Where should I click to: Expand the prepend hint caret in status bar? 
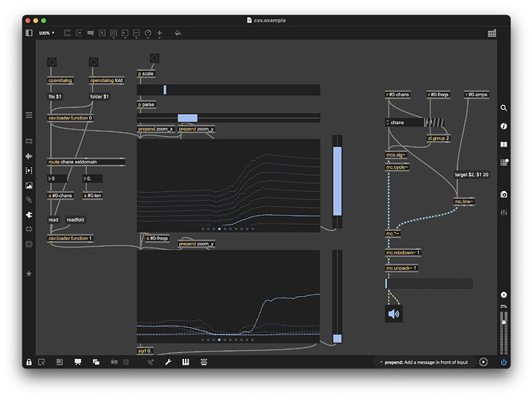[381, 362]
